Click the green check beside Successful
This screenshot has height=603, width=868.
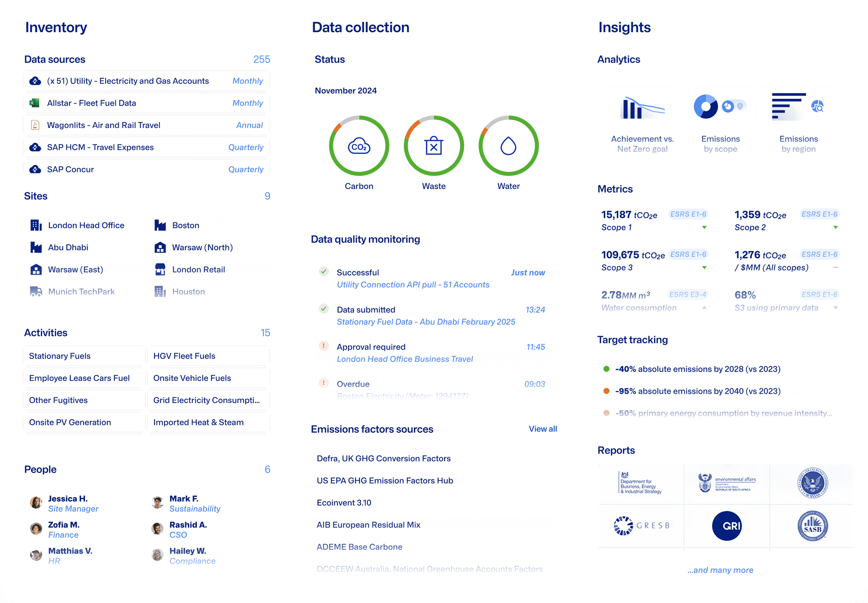[324, 272]
